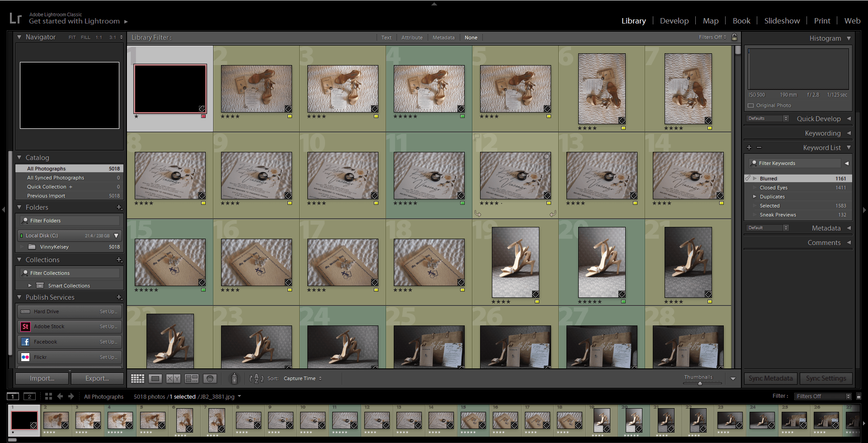868x443 pixels.
Task: Add new keyword with plus icon
Action: tap(749, 147)
